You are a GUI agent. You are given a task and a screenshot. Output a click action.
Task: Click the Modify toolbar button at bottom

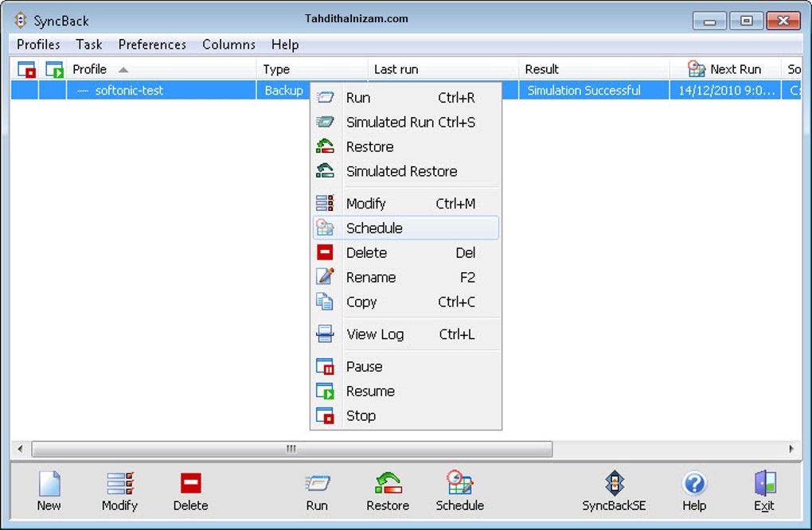(119, 491)
